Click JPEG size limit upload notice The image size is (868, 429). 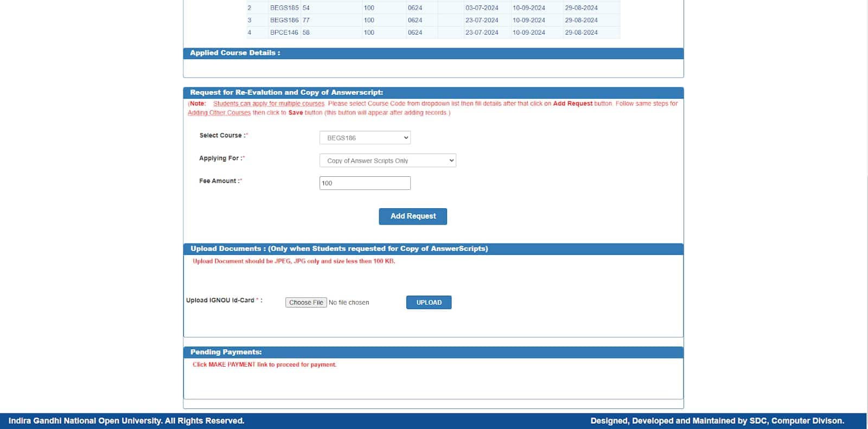point(293,261)
